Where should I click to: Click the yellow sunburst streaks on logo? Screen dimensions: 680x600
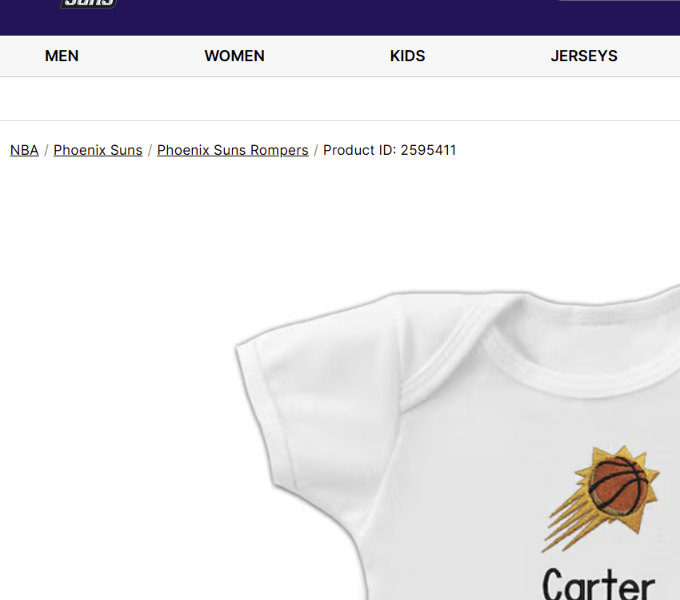(x=568, y=525)
